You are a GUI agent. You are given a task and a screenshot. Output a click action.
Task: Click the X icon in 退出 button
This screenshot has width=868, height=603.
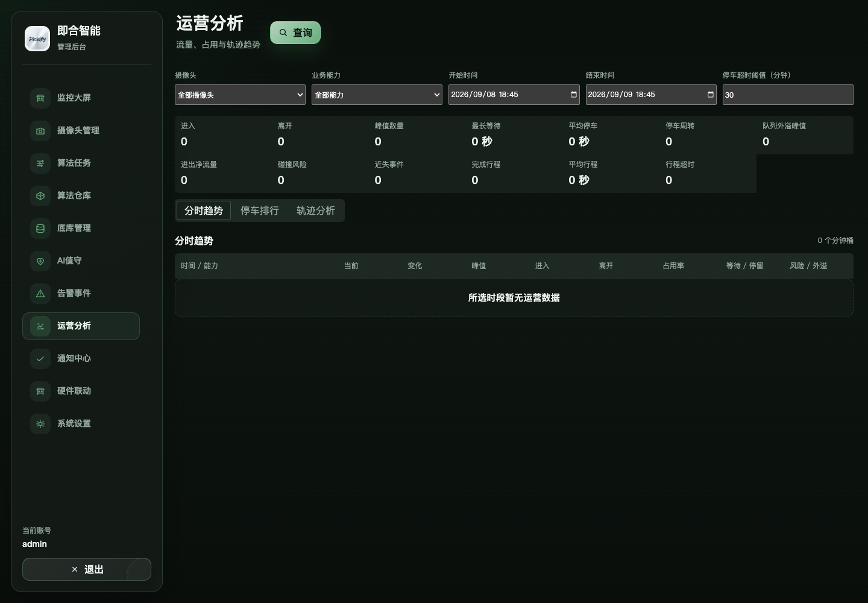[x=75, y=569]
